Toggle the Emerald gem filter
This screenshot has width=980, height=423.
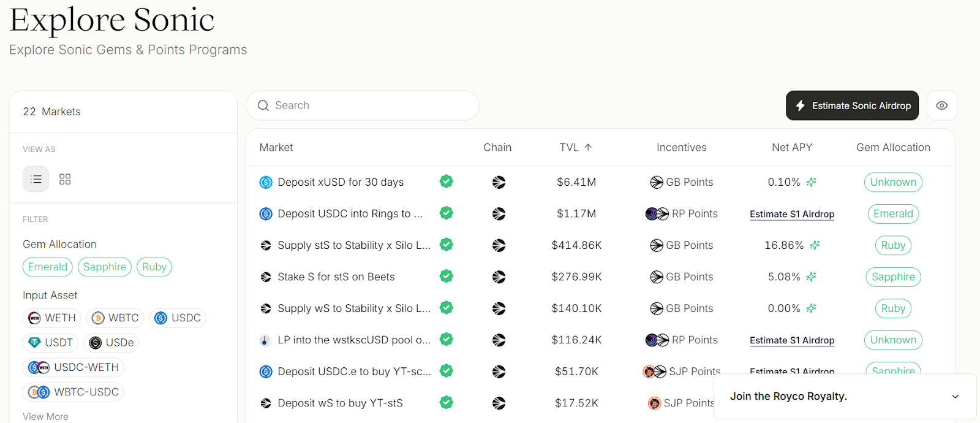(48, 267)
